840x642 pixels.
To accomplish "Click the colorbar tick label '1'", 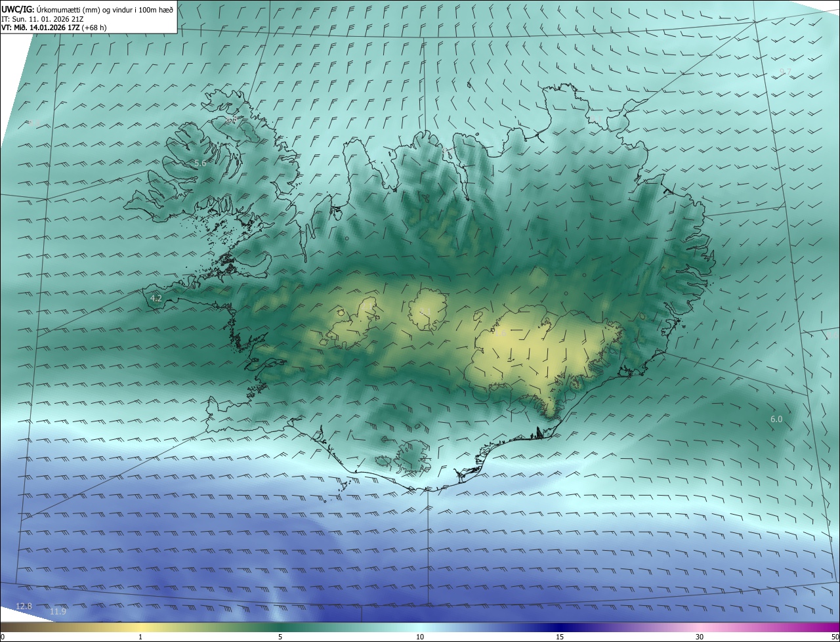I will pos(140,637).
